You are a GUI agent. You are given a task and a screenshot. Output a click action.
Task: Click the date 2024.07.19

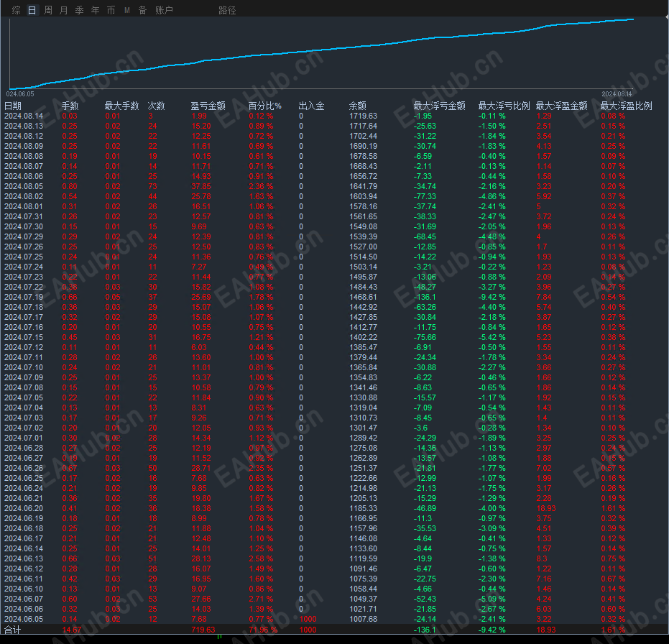(24, 297)
